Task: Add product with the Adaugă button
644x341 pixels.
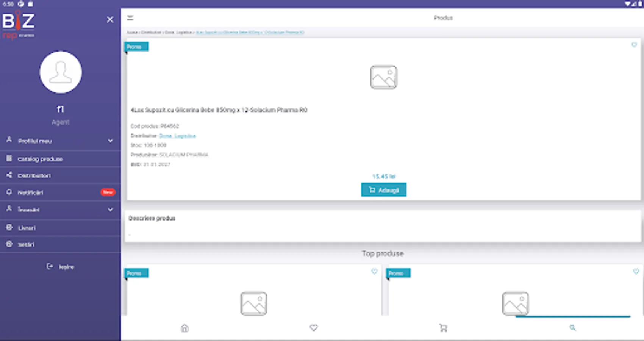Action: pos(384,189)
